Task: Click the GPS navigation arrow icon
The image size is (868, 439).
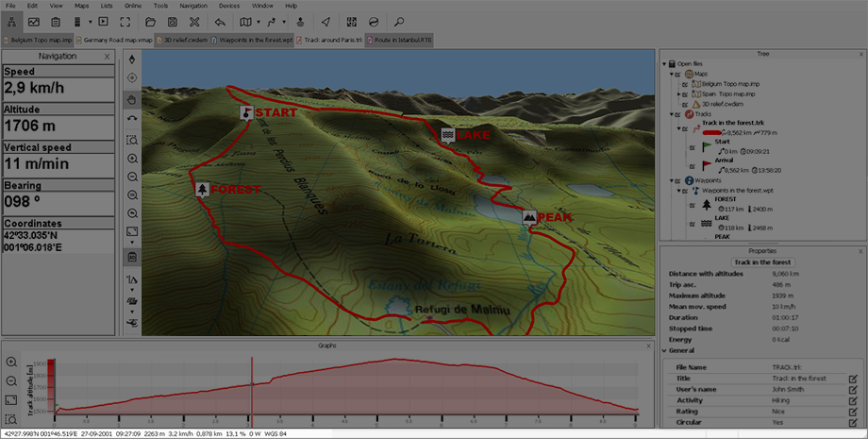Action: [325, 21]
